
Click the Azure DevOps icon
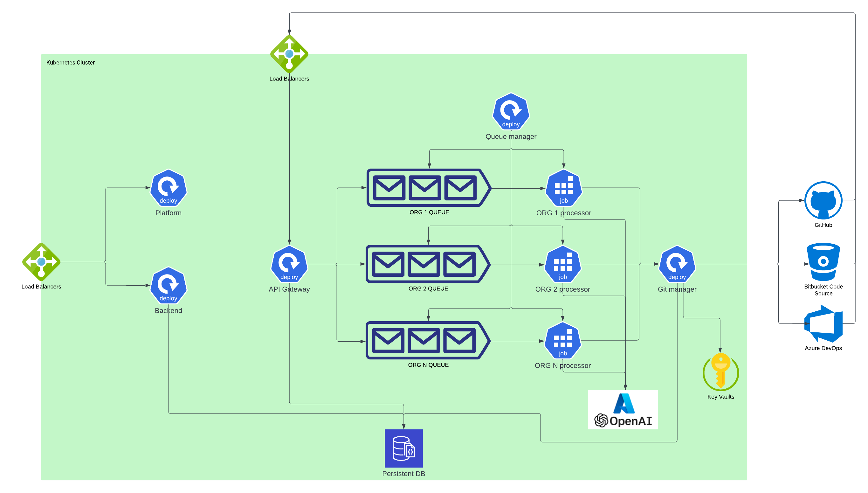(823, 323)
